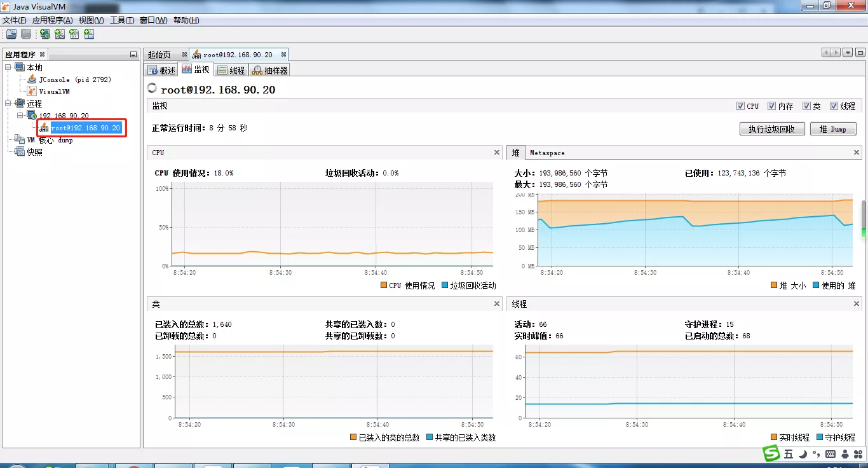Viewport: 868px width, 468px height.
Task: Collapse the 本地 tree node
Action: (x=8, y=67)
